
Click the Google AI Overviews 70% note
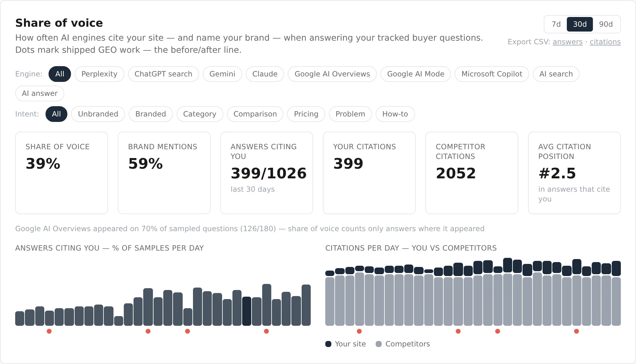250,229
